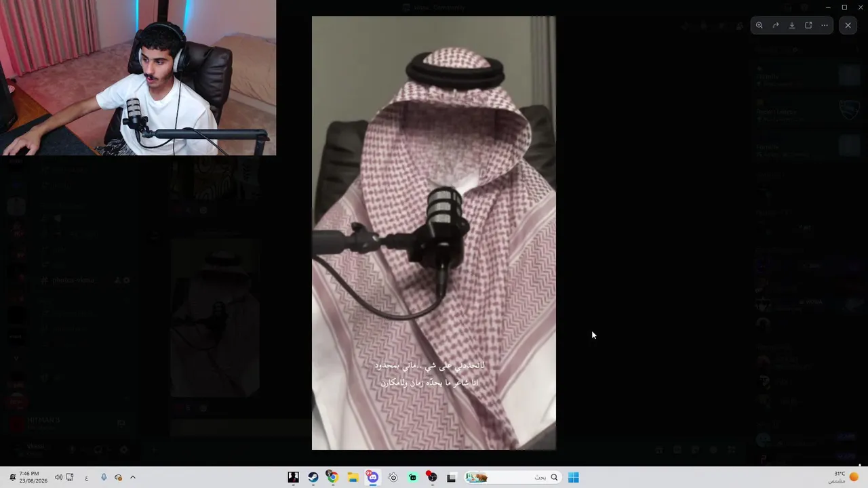868x488 pixels.
Task: Expand hidden system tray icons chevron
Action: pyautogui.click(x=133, y=477)
